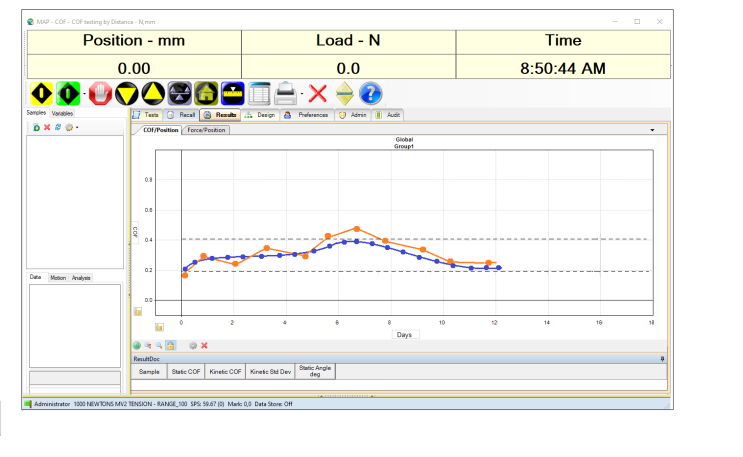Open the Design tab

click(260, 115)
